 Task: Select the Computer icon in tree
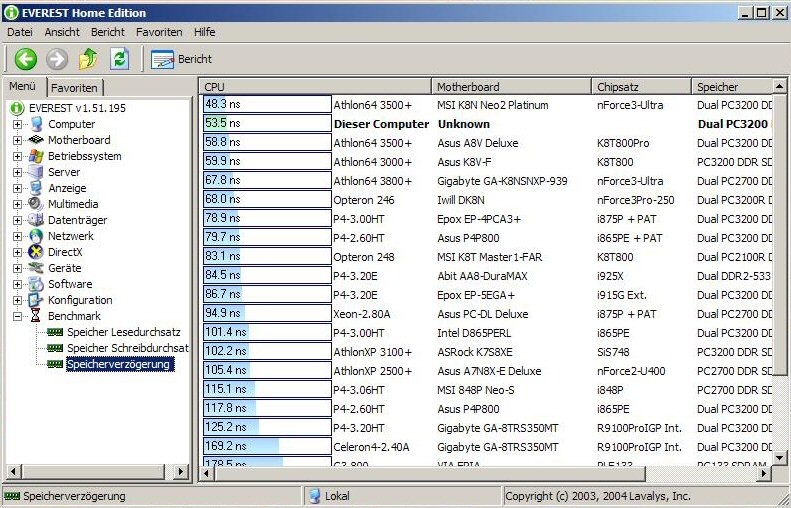click(x=36, y=124)
